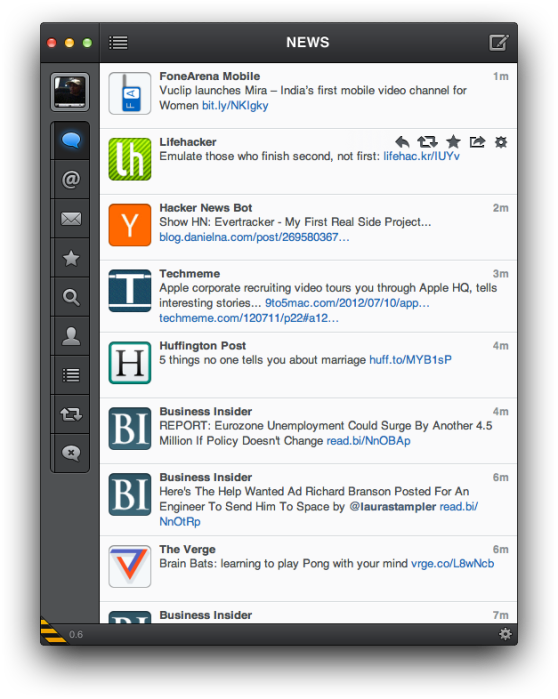Open the lists menu icon in title bar
The height and width of the screenshot is (699, 558).
coord(118,43)
